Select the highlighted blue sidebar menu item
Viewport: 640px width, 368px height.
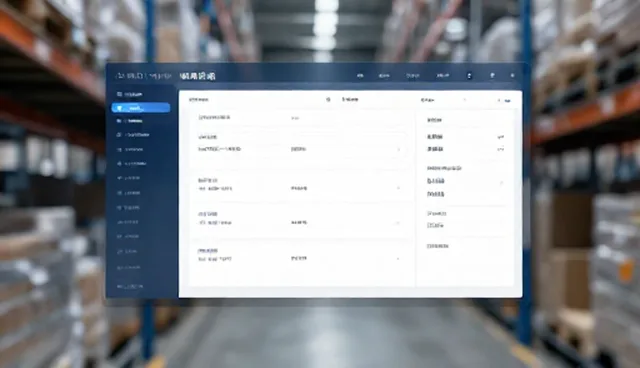141,108
